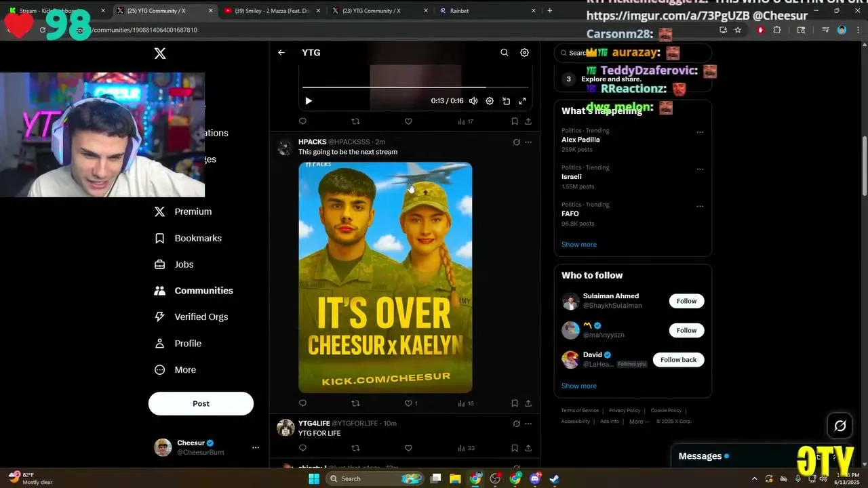
Task: Bookmark the HPACKS post
Action: (x=515, y=403)
